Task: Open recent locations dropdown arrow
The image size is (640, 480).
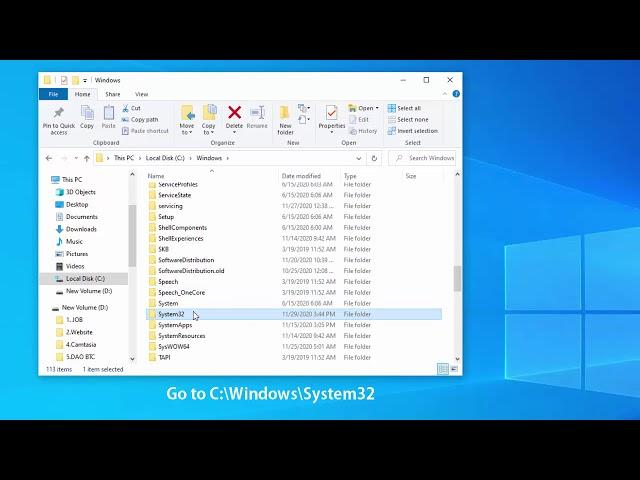Action: point(76,158)
